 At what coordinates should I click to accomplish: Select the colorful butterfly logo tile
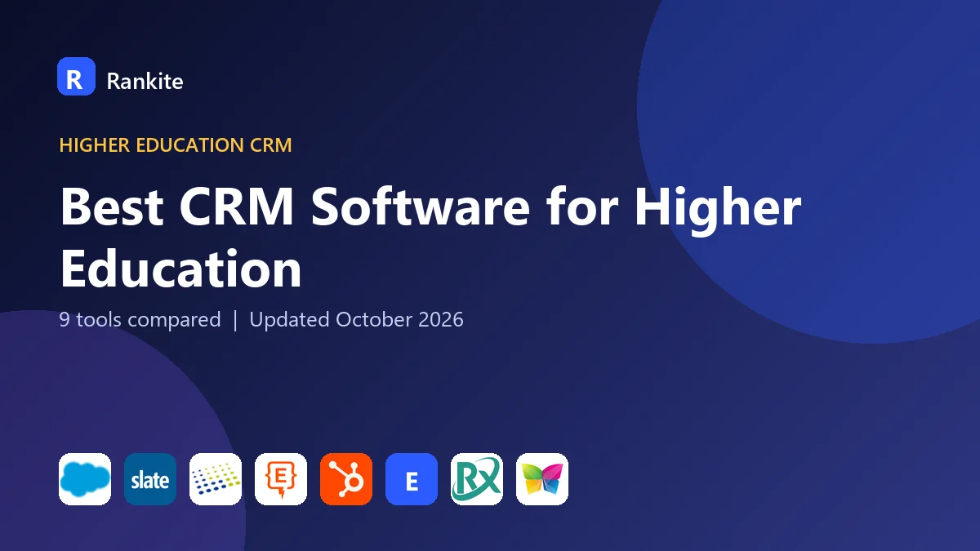pyautogui.click(x=542, y=479)
